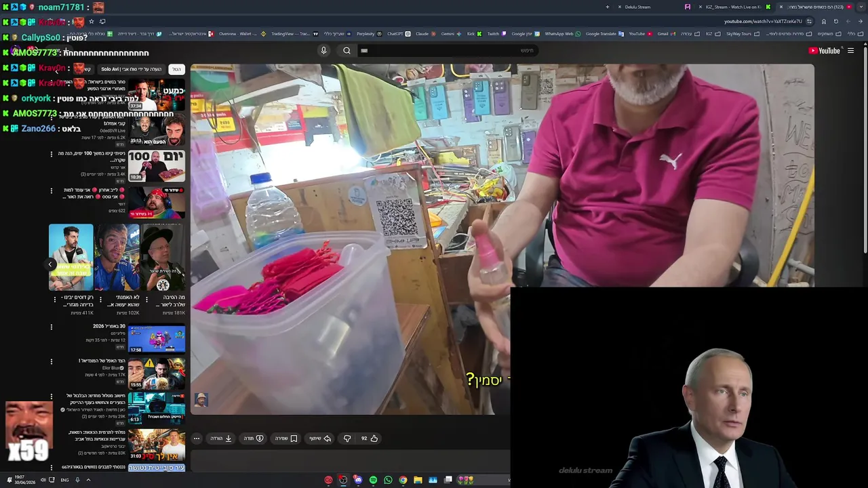
Task: Click the channel avatar on video corner
Action: (x=201, y=400)
